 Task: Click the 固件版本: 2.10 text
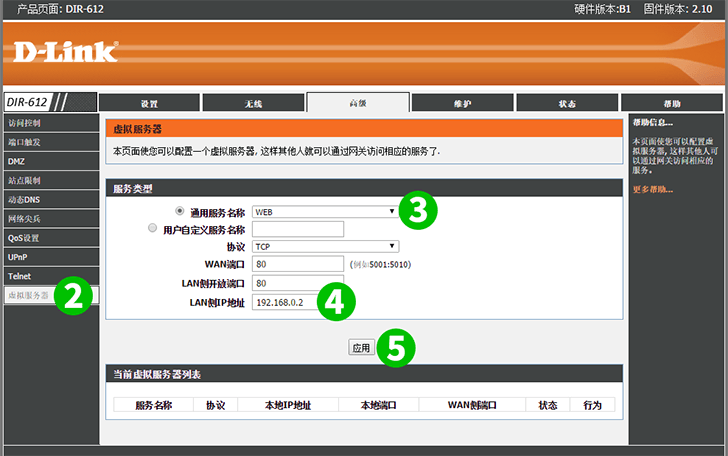click(677, 9)
